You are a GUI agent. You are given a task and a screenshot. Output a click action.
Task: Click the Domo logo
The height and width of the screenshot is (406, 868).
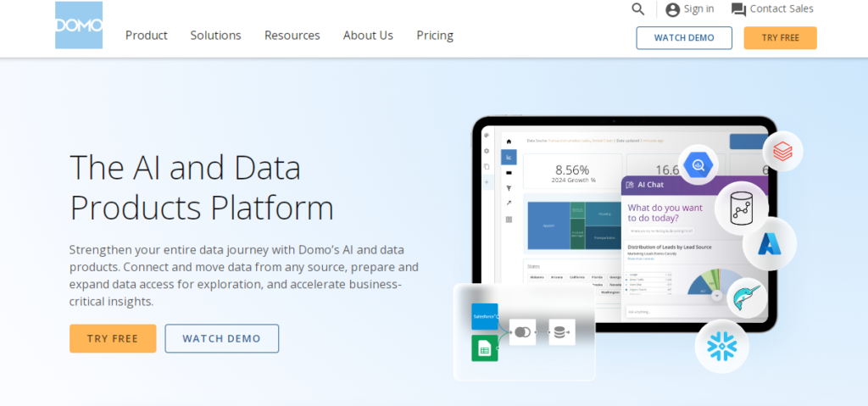(x=79, y=25)
